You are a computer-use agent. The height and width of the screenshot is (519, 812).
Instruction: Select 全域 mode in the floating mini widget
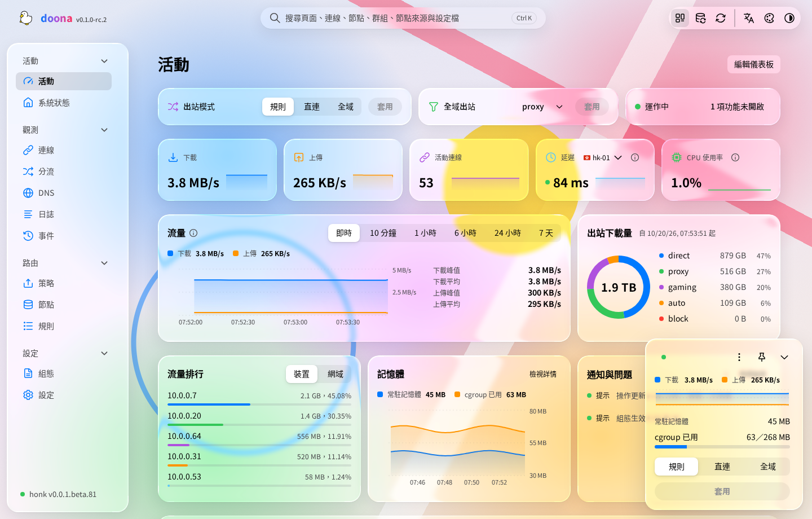(x=768, y=467)
